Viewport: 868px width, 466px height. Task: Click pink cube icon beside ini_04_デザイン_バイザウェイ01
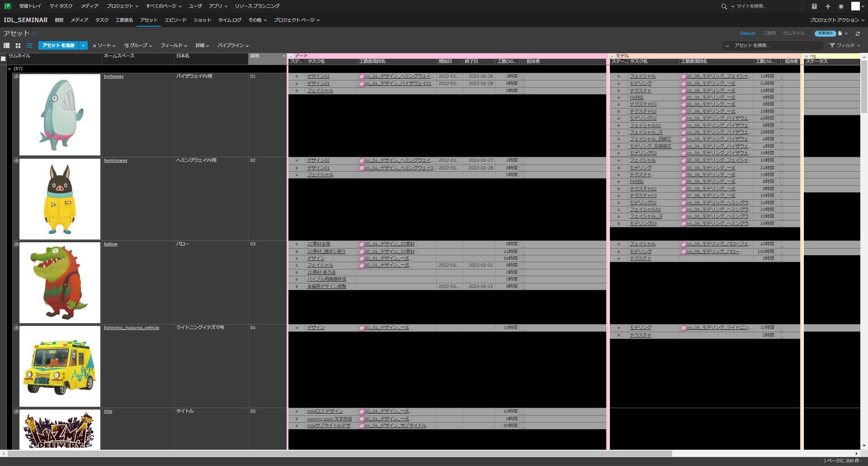pyautogui.click(x=362, y=84)
